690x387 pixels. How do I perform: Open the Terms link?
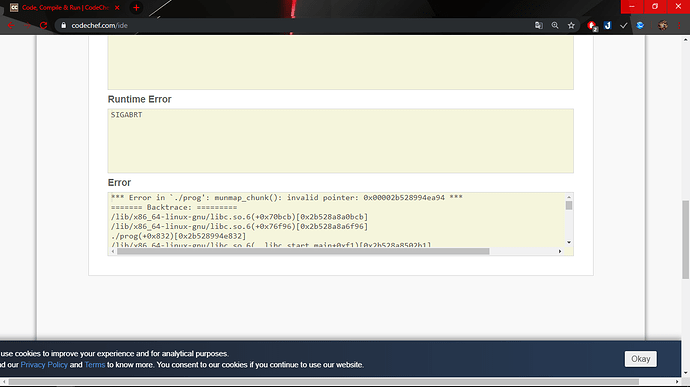[x=95, y=365]
